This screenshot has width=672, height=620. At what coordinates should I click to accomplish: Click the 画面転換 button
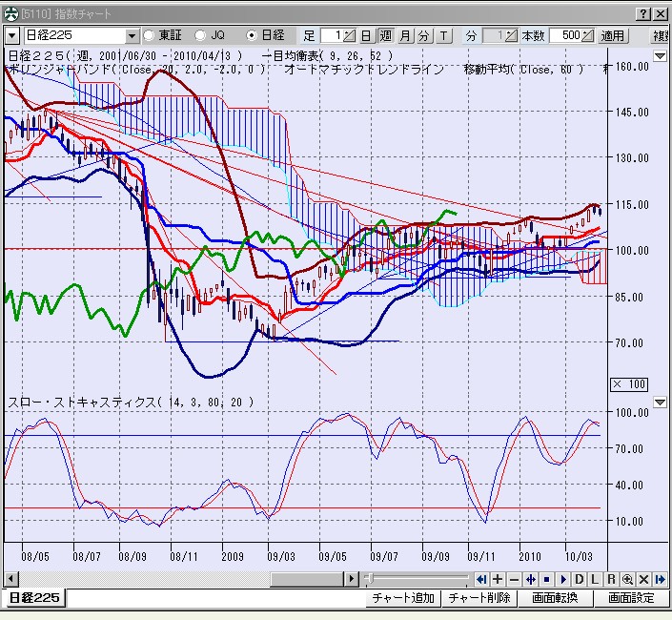[556, 598]
